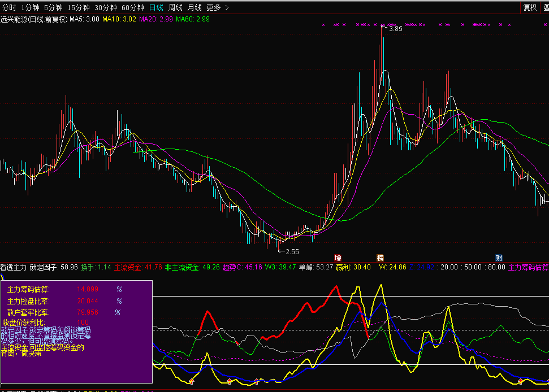The image size is (549, 392).
Task: Click the 锁定因子: 58.96 value
Action: 54,268
